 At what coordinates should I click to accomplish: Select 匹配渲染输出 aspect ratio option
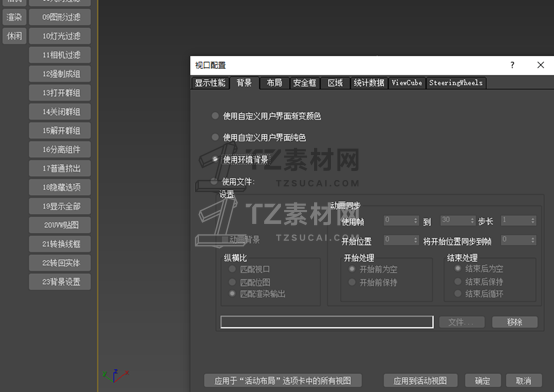coord(232,293)
